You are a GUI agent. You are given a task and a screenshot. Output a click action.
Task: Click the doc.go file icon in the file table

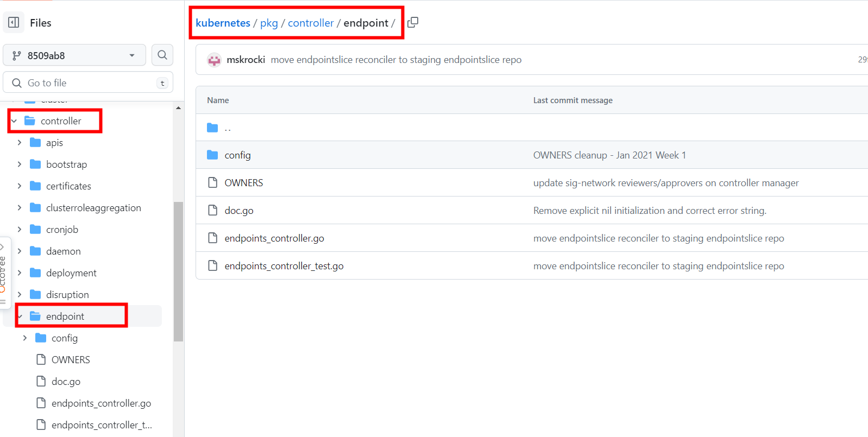point(213,211)
